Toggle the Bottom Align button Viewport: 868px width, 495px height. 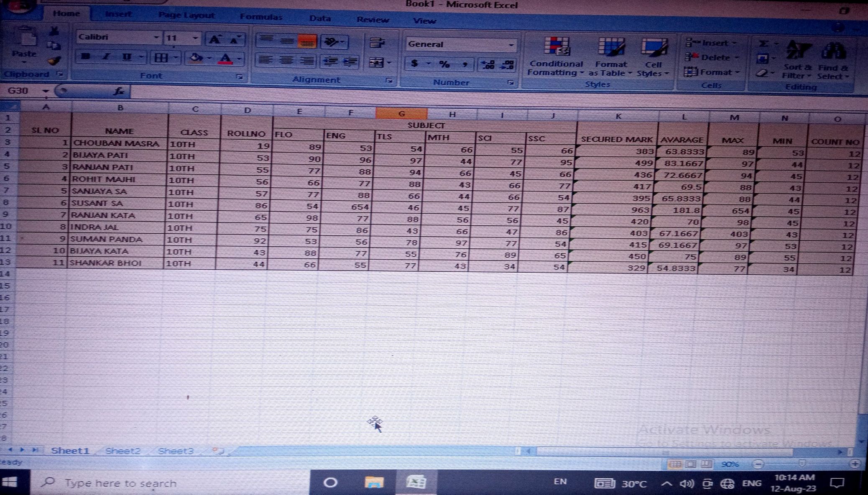(x=307, y=42)
